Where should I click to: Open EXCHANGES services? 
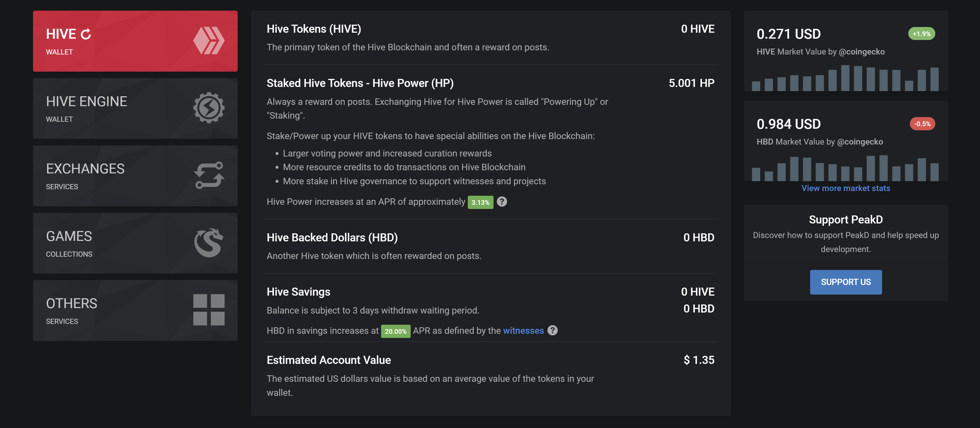(x=135, y=176)
